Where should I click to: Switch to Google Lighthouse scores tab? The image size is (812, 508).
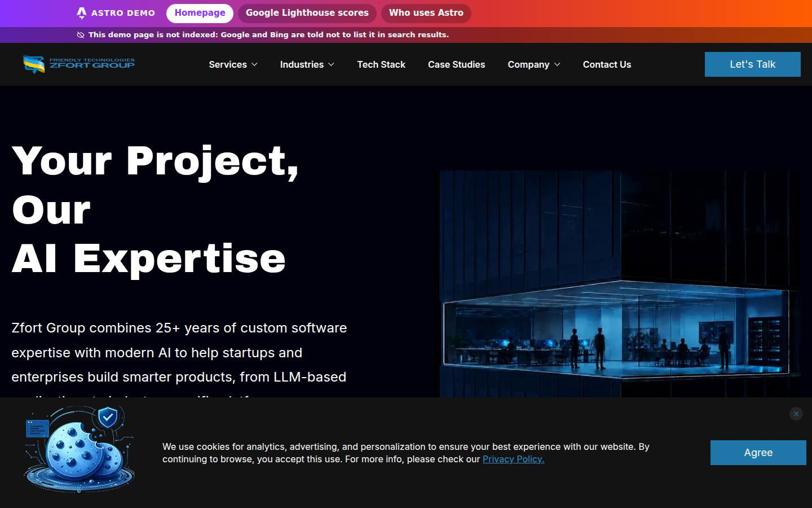point(307,13)
